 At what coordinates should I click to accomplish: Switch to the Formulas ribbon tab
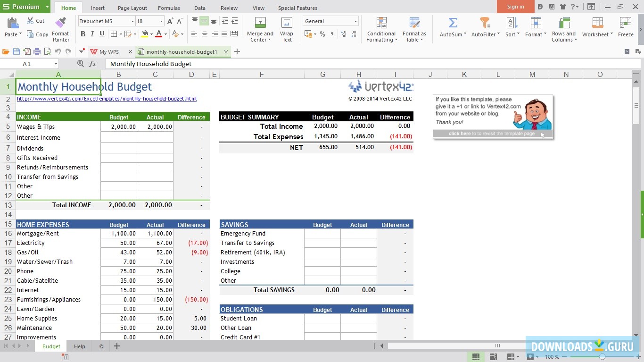click(x=169, y=8)
